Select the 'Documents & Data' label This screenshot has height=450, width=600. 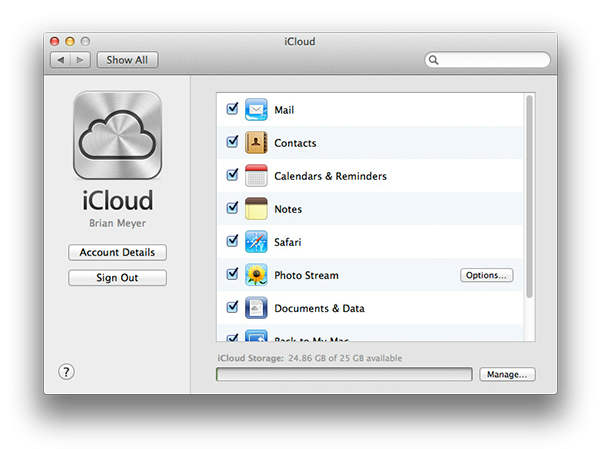pyautogui.click(x=320, y=308)
